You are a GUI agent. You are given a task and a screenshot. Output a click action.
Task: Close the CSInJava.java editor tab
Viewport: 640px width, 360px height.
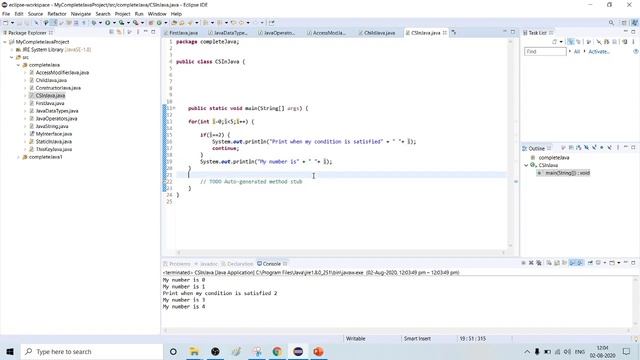pos(444,33)
